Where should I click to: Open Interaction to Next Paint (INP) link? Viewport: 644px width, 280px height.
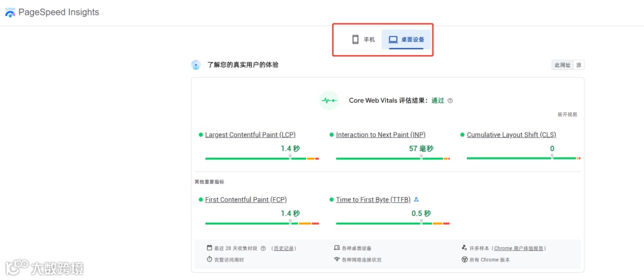(380, 135)
